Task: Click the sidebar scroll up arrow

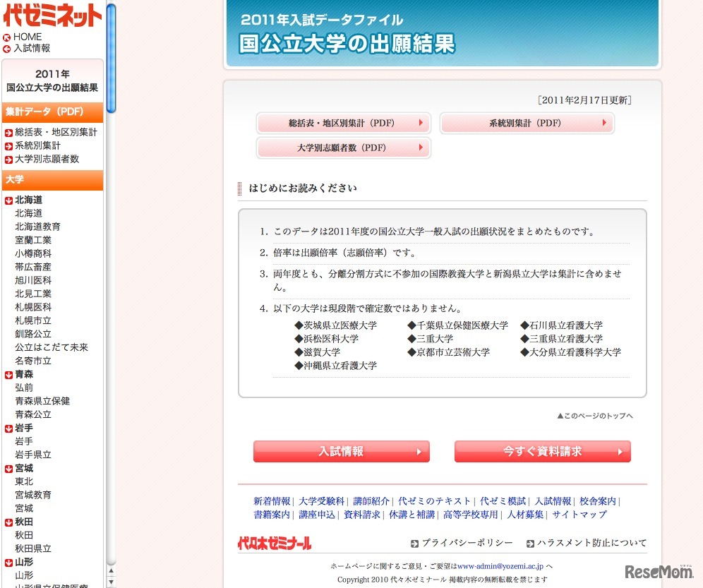Action: click(112, 571)
